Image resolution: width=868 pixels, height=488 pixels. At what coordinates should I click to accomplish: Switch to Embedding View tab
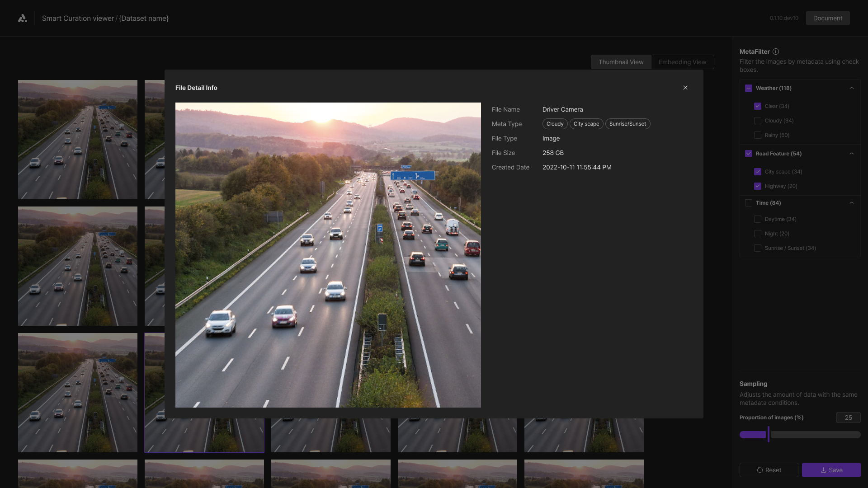tap(682, 62)
